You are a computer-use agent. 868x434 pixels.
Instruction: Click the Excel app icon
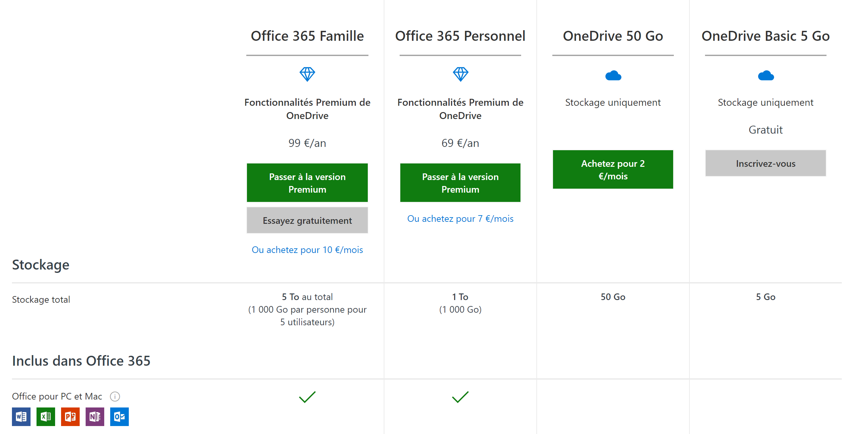click(x=46, y=416)
